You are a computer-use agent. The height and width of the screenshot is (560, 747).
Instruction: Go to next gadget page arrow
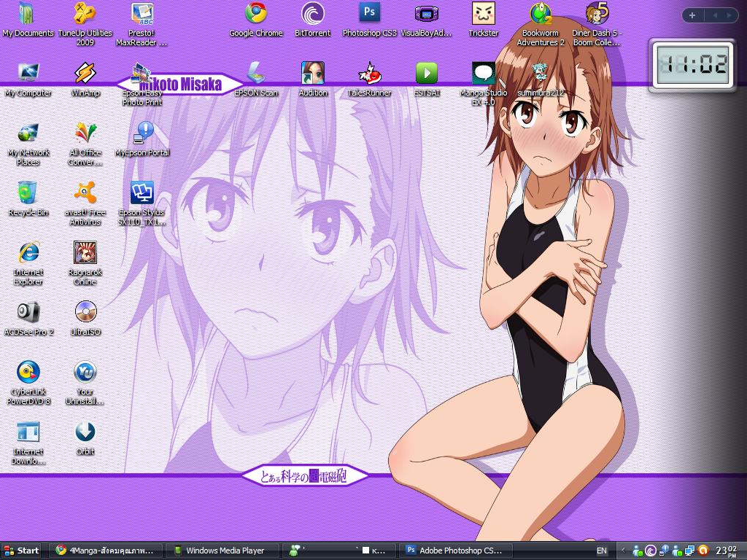tap(729, 15)
